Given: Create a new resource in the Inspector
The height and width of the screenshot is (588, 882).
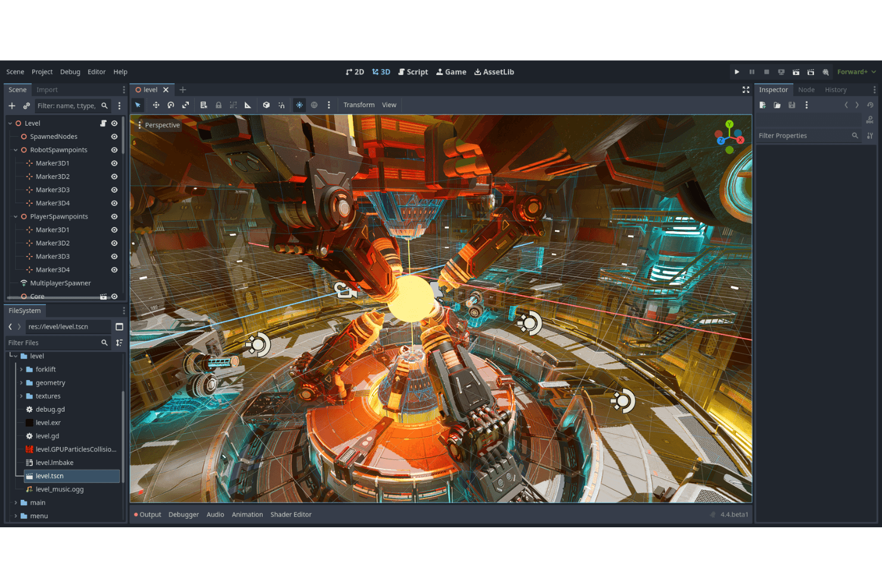Looking at the screenshot, I should click(763, 105).
